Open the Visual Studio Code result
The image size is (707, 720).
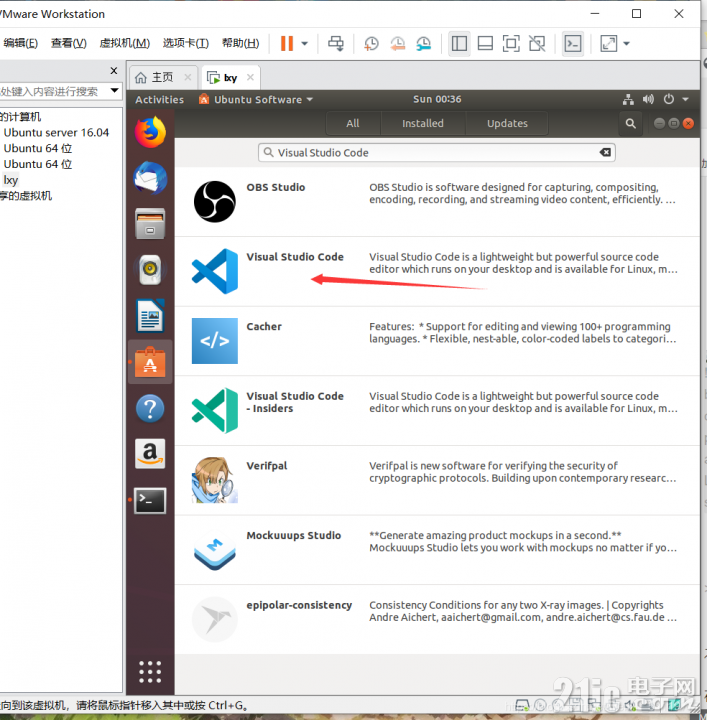click(x=437, y=272)
